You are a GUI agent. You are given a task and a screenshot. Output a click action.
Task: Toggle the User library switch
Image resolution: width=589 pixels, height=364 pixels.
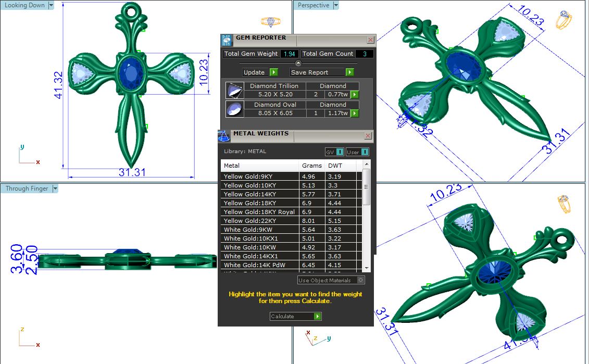pyautogui.click(x=358, y=152)
